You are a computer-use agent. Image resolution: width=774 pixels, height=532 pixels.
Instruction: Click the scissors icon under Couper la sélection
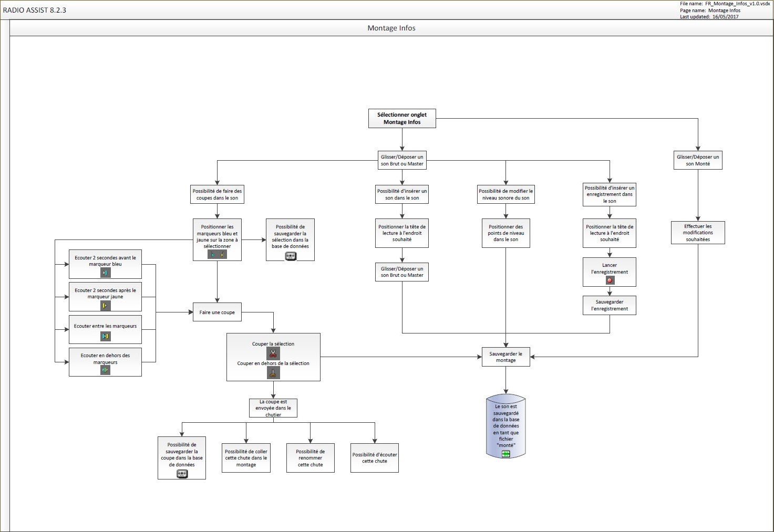coord(273,353)
